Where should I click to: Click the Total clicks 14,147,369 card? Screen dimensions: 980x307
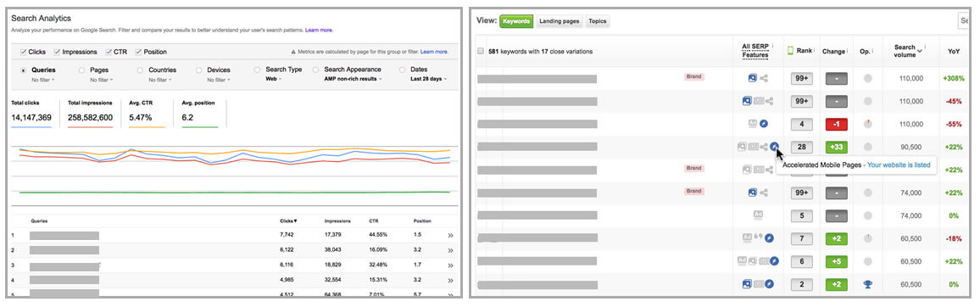pyautogui.click(x=31, y=113)
